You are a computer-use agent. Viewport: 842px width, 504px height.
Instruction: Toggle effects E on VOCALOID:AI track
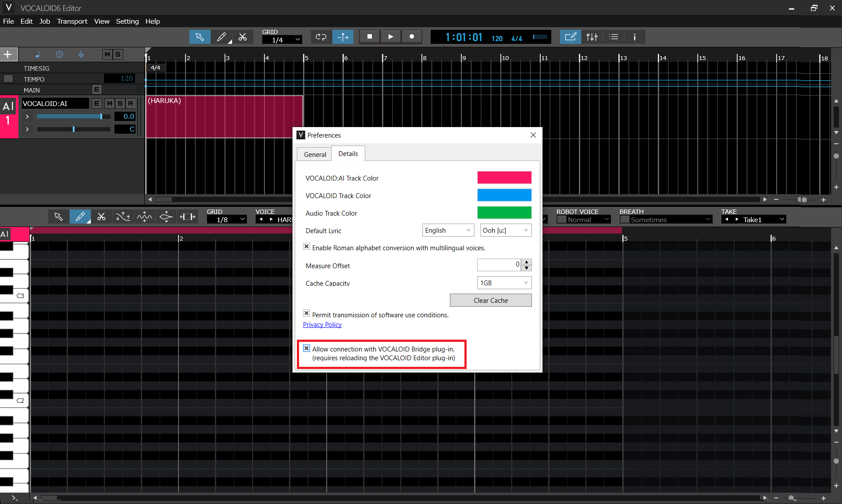tap(97, 103)
